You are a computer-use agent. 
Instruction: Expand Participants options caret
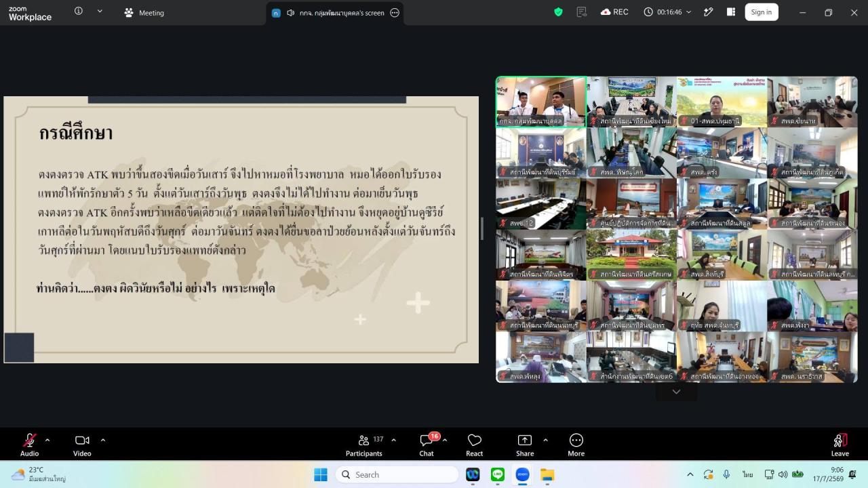(393, 440)
